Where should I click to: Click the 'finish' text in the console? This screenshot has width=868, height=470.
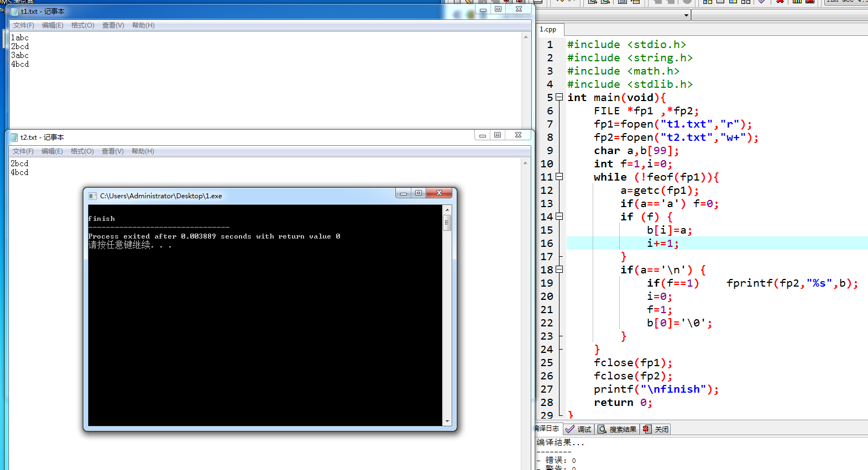[102, 219]
